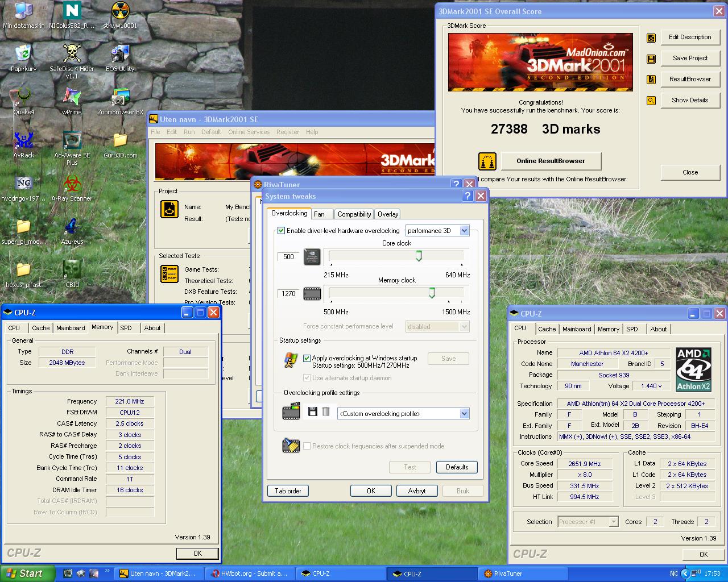
Task: Click Avbryt button in RivaTuner
Action: (x=417, y=491)
